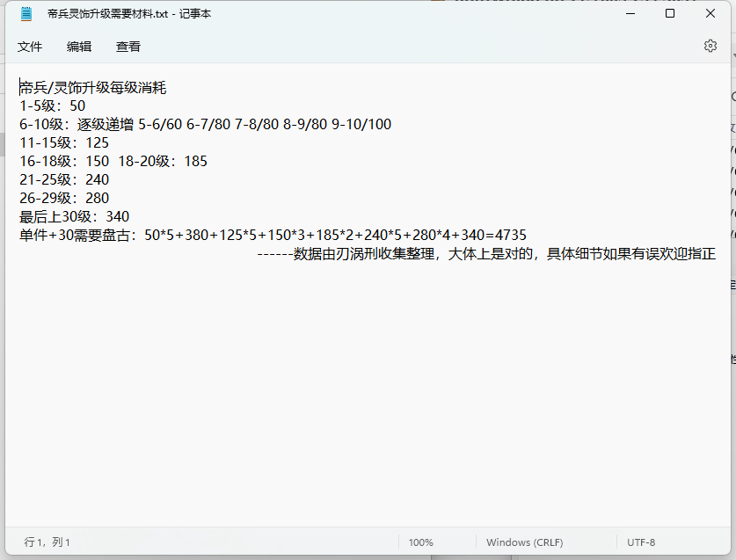Open the 查看 menu
736x560 pixels.
[128, 47]
